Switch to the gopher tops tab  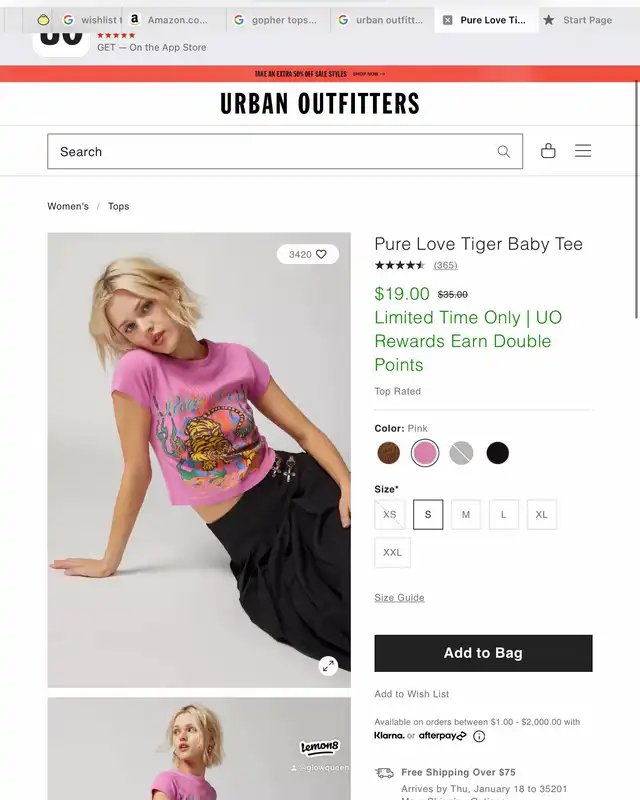278,20
